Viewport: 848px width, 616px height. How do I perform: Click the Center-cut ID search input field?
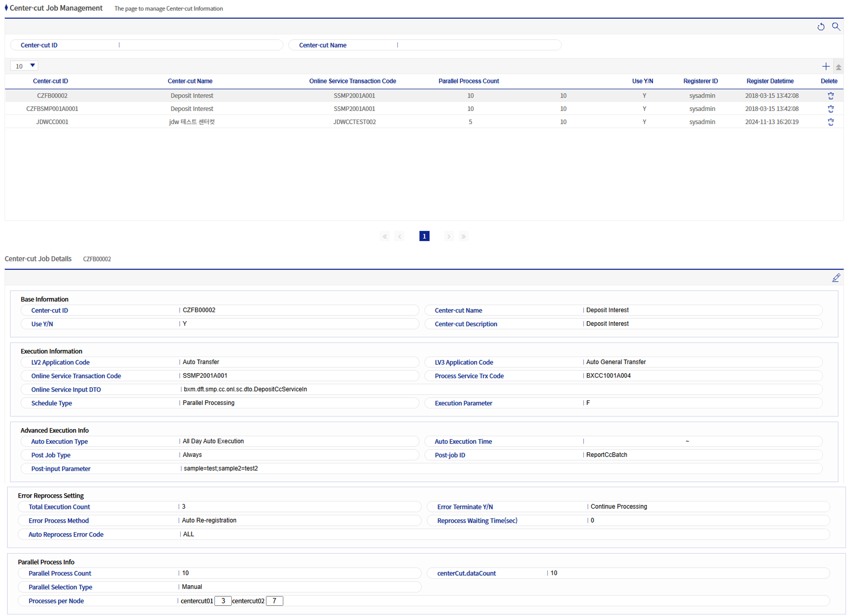pos(200,45)
